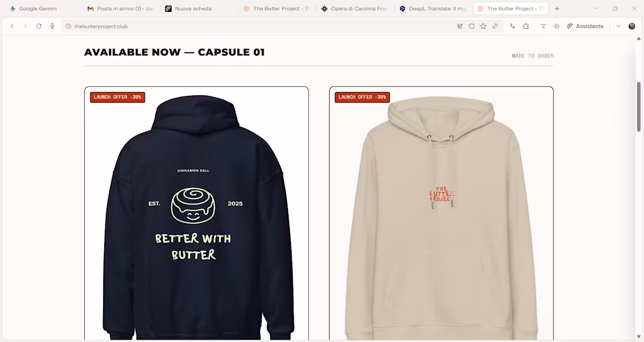This screenshot has height=342, width=644.
Task: Click the audio waveform icon
Action: pos(557,26)
